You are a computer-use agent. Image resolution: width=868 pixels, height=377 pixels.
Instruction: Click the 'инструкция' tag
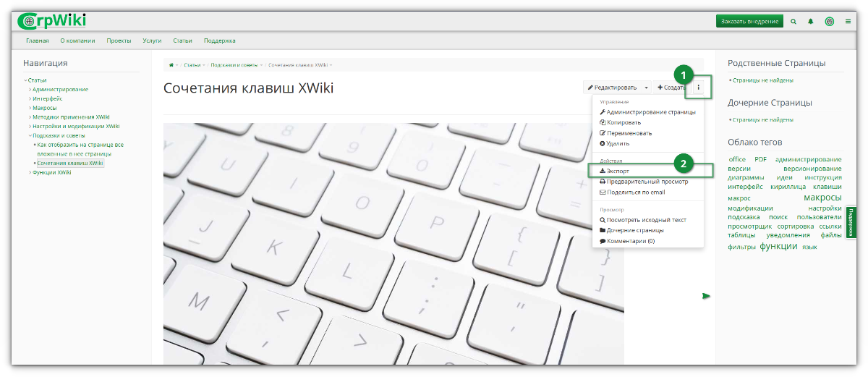(x=822, y=178)
